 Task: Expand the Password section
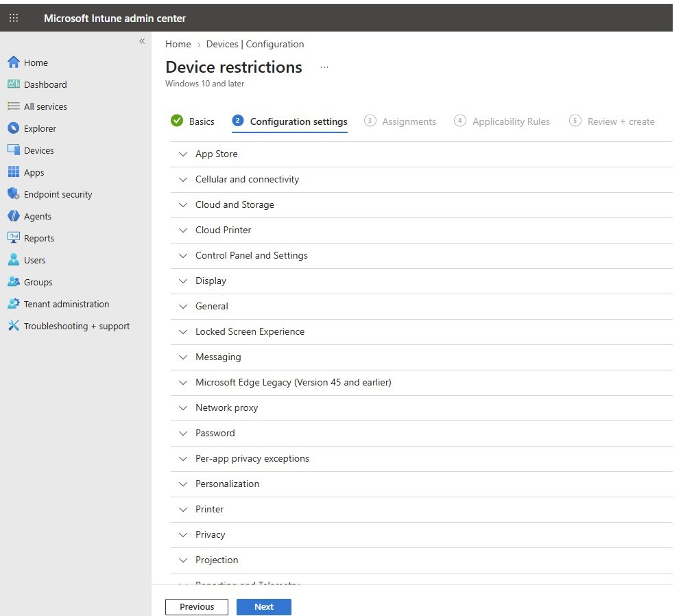coord(421,434)
